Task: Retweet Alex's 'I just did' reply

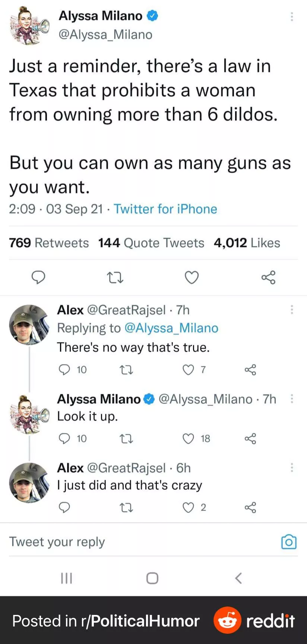Action: pyautogui.click(x=126, y=508)
